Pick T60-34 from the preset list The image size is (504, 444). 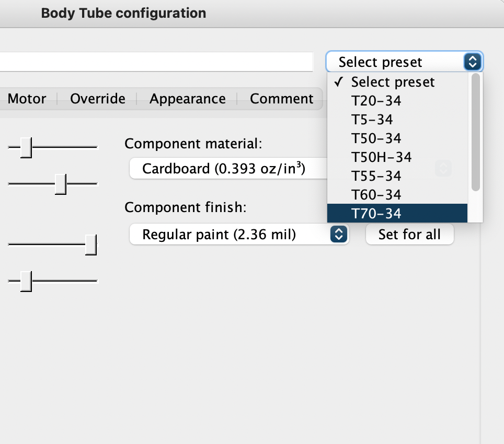click(376, 195)
